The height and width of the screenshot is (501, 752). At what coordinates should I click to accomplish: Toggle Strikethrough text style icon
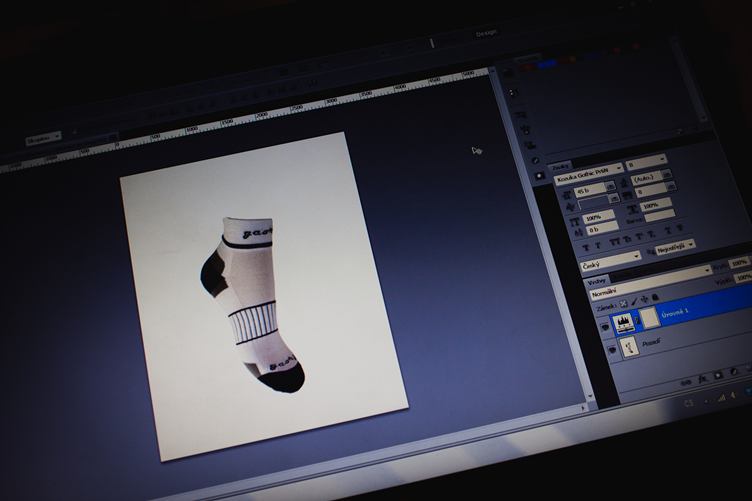point(680,227)
